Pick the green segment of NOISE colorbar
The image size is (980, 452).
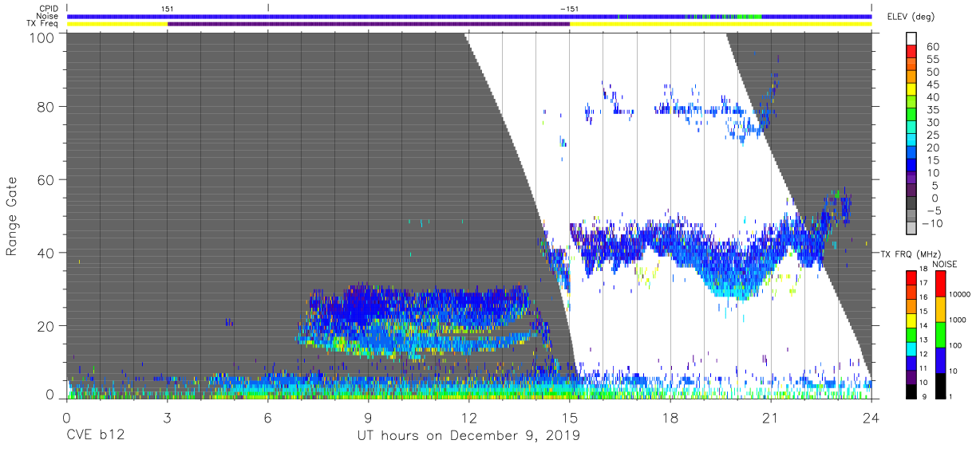[x=939, y=335]
